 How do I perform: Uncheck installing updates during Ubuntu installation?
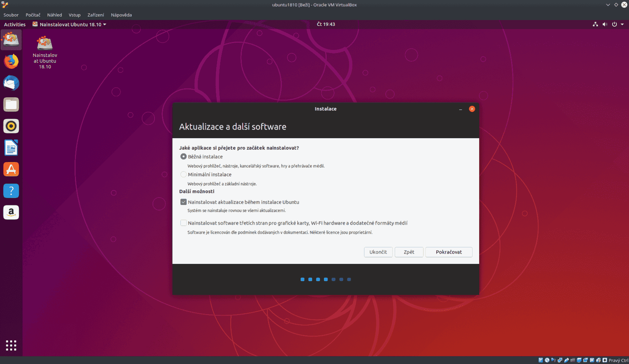tap(184, 201)
